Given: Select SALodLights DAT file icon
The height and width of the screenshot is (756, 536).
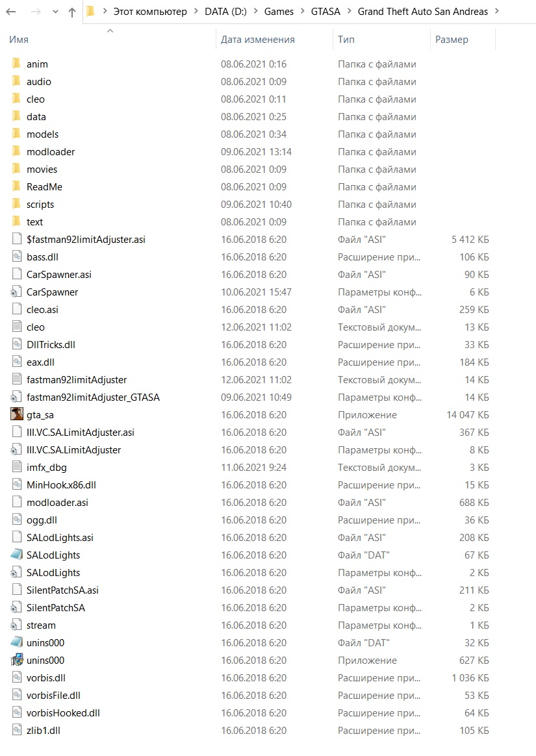Looking at the screenshot, I should click(16, 555).
